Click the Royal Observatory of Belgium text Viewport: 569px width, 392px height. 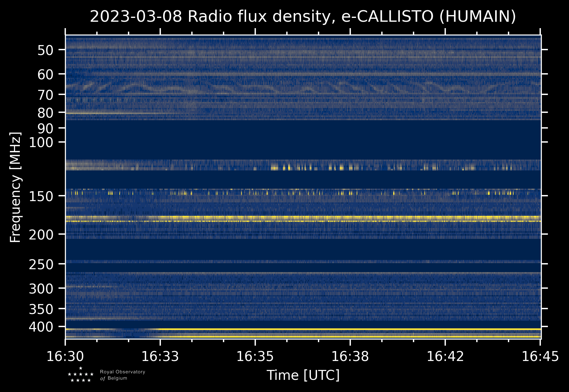point(122,375)
